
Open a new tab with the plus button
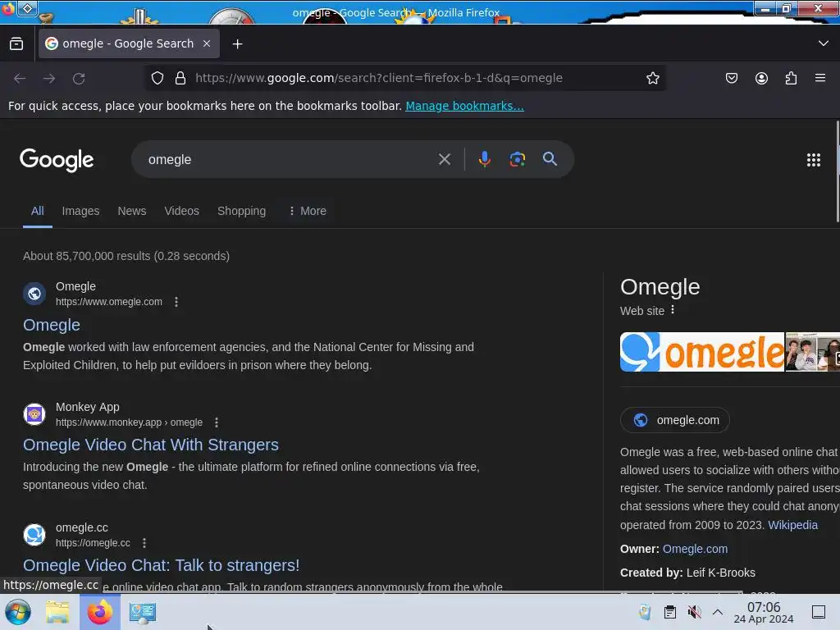click(x=237, y=44)
